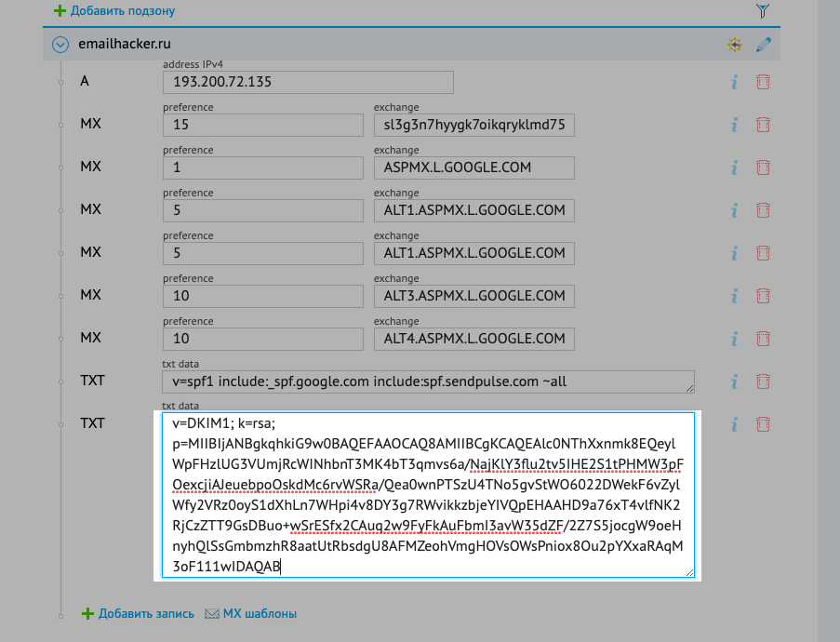840x642 pixels.
Task: Collapse the emailhacker.ru zone
Action: click(x=60, y=44)
